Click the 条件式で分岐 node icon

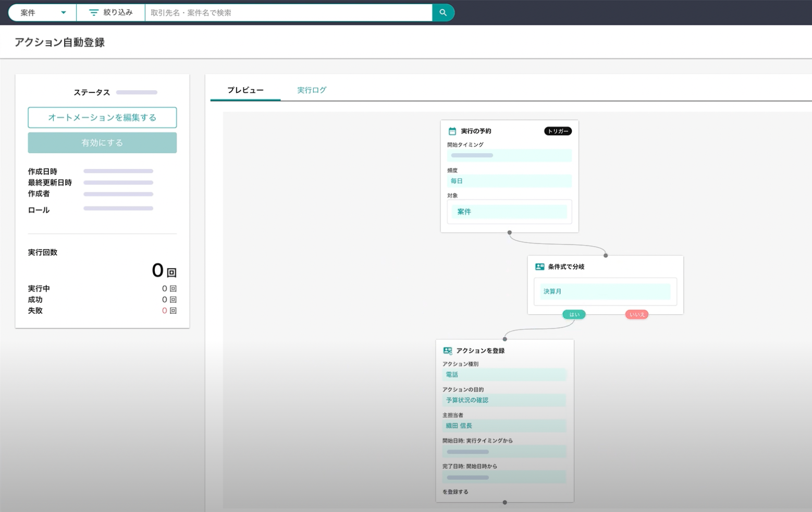click(539, 267)
